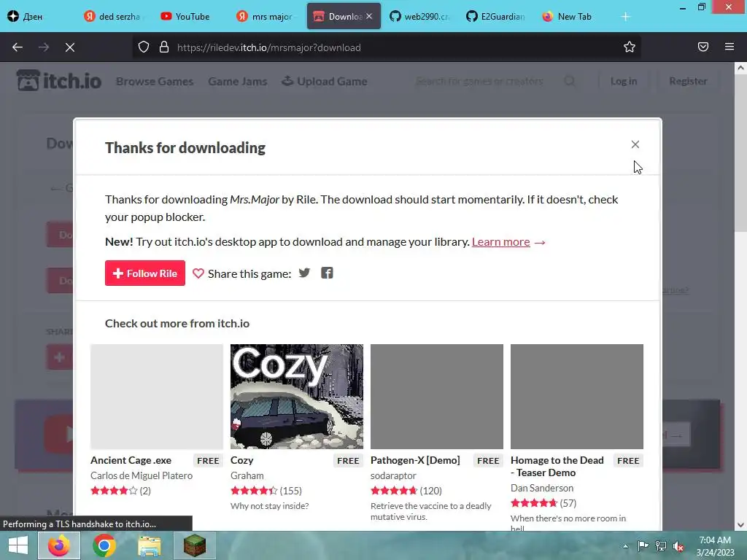Click the Ancient Cage .exe title

click(x=131, y=461)
